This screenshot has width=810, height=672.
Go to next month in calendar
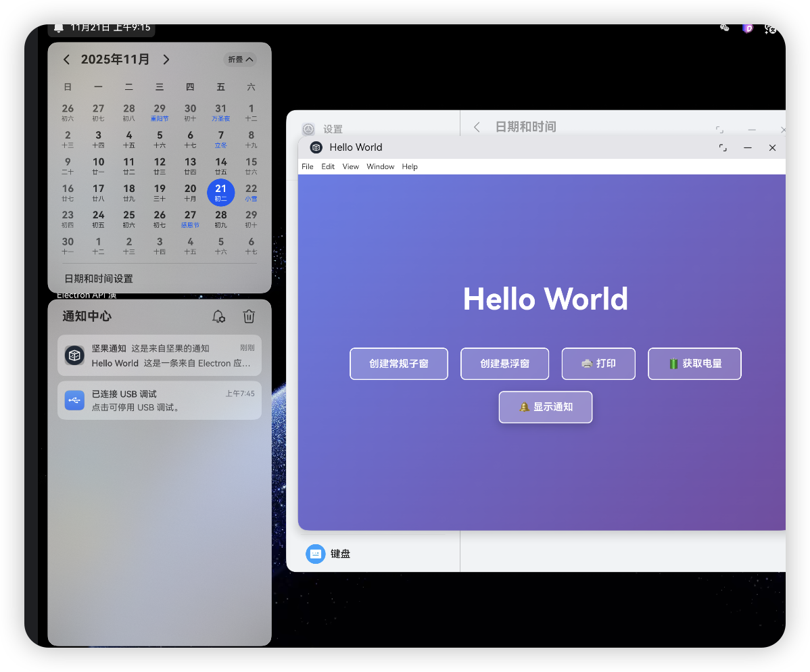(x=166, y=59)
